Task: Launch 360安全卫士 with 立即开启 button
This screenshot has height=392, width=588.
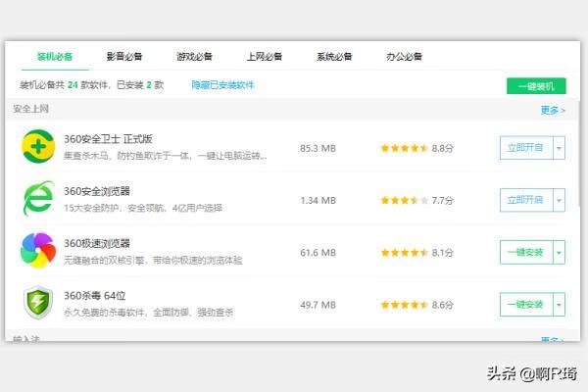Action: pos(526,148)
